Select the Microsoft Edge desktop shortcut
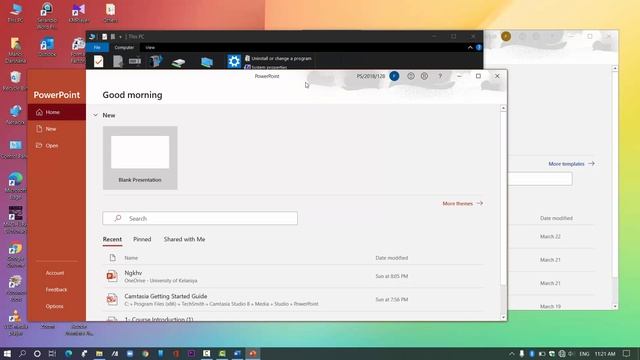This screenshot has width=640, height=360. 15,186
